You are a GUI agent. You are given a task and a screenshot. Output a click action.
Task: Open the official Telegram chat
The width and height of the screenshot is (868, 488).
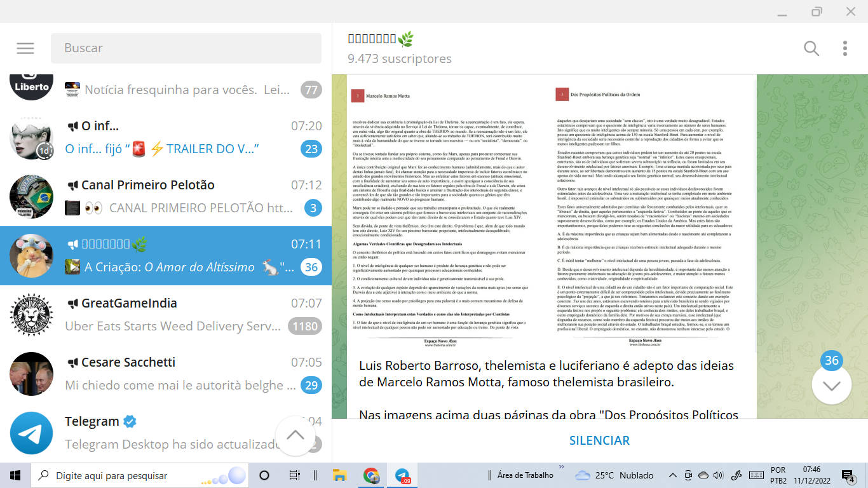[166, 433]
